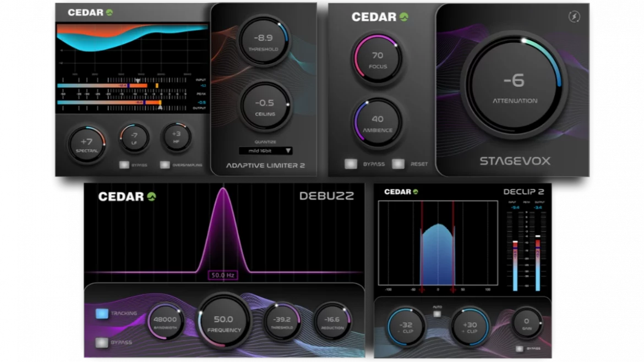Click the input level meter in Adaptive Limiter

pyautogui.click(x=108, y=85)
